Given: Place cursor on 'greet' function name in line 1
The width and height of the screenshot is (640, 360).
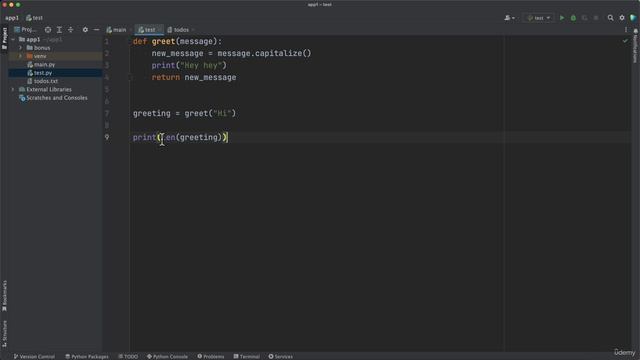Looking at the screenshot, I should pos(163,41).
